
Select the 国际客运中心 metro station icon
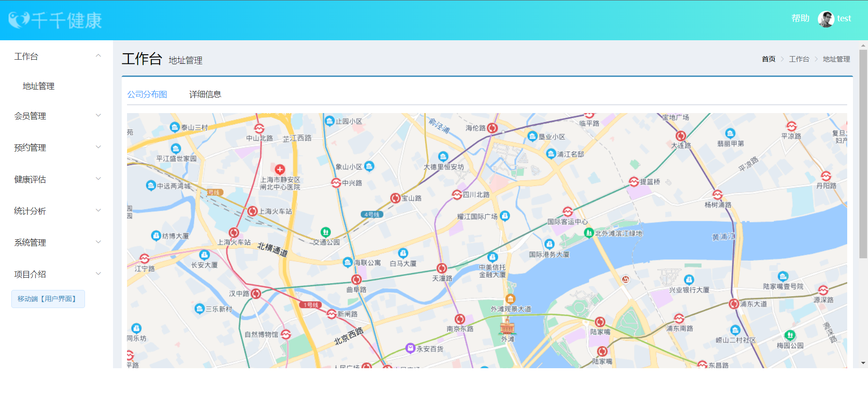click(568, 211)
